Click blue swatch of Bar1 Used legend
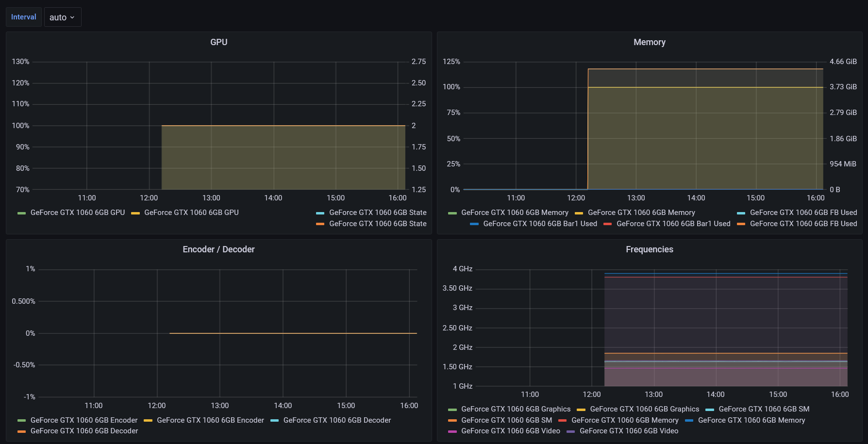The height and width of the screenshot is (444, 868). tap(474, 224)
